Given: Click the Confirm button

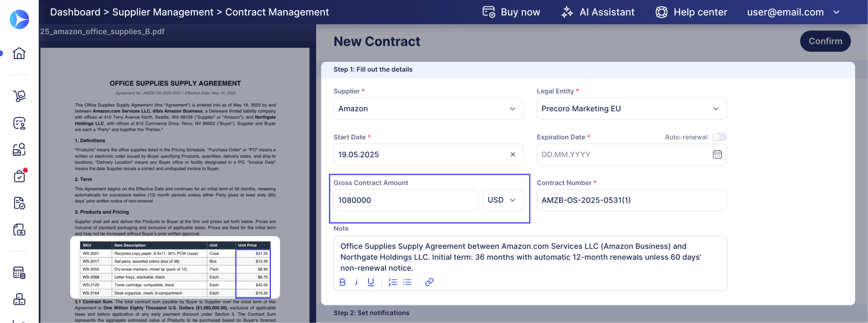Looking at the screenshot, I should tap(825, 41).
